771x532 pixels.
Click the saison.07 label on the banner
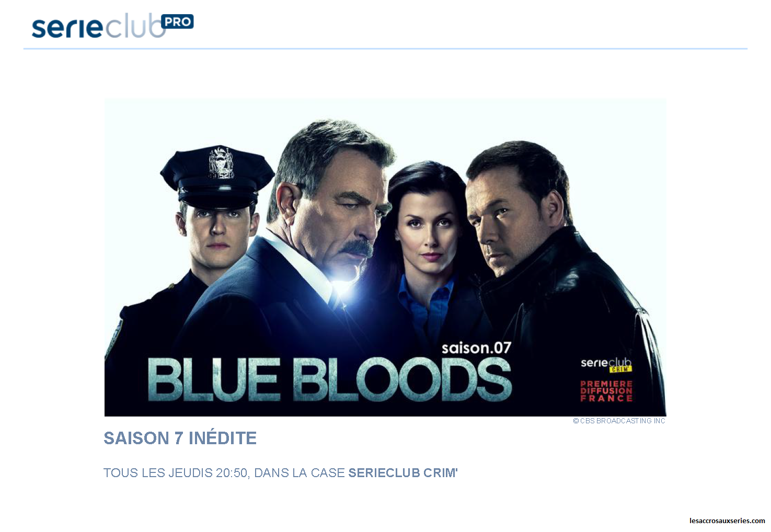tap(476, 348)
